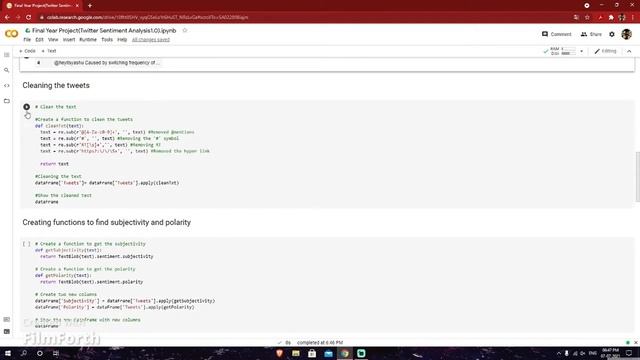This screenshot has width=640, height=360.
Task: Open the code snippets sidebar icon
Action: pos(7,86)
